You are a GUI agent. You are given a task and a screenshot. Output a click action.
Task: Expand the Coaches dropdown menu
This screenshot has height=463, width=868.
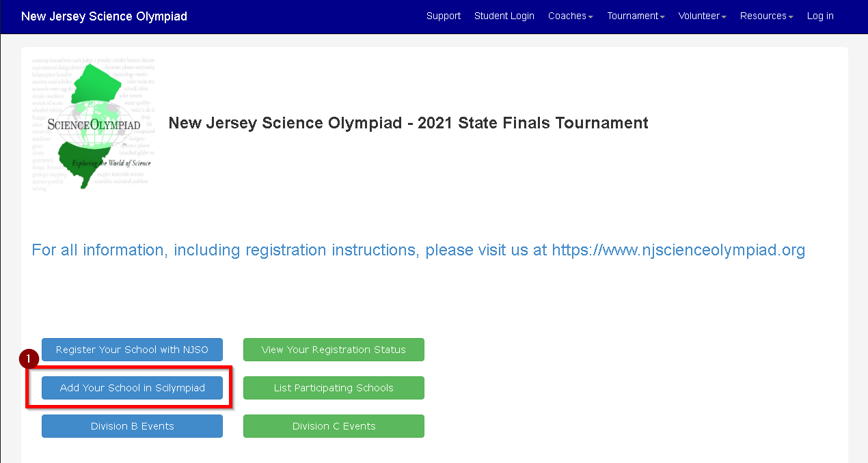coord(571,16)
